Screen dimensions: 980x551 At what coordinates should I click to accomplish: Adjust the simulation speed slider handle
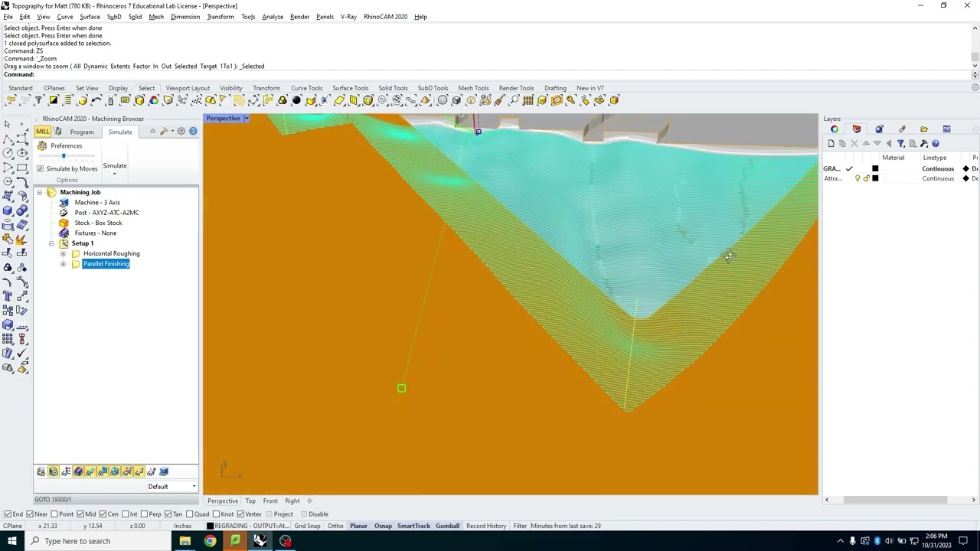coord(64,156)
